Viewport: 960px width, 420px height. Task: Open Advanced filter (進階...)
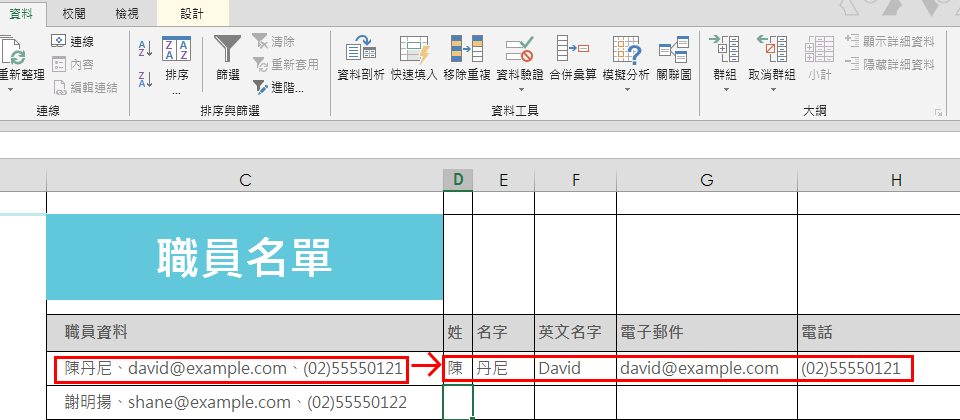click(278, 88)
